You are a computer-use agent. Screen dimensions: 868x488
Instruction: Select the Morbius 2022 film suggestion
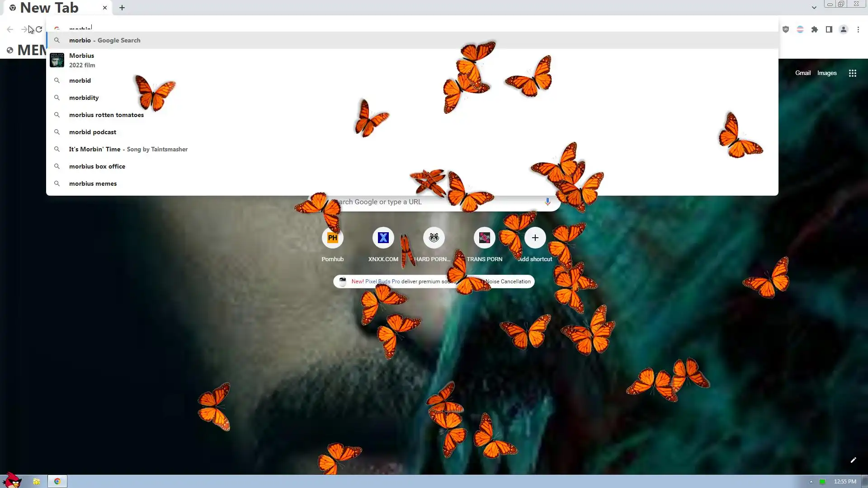pyautogui.click(x=82, y=60)
